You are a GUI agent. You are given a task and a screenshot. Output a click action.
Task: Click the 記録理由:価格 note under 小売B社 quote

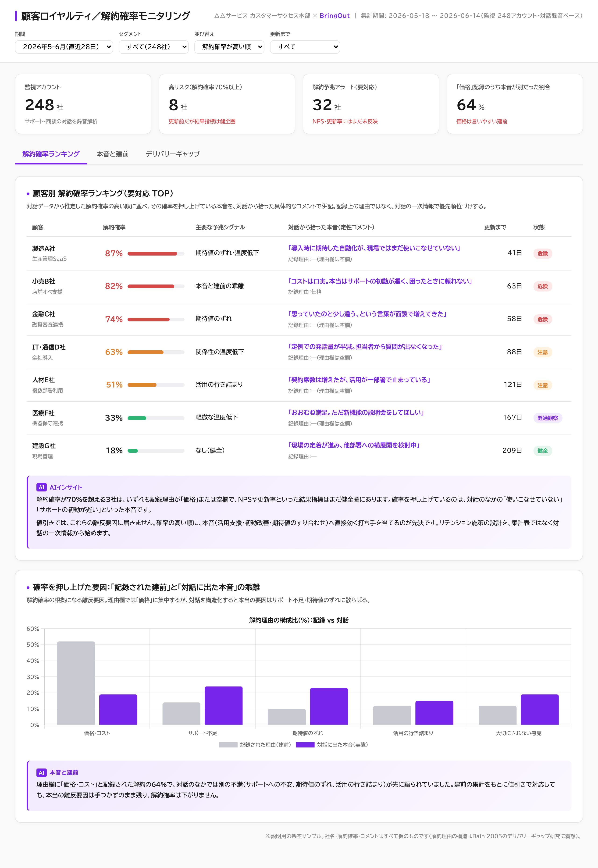[305, 292]
